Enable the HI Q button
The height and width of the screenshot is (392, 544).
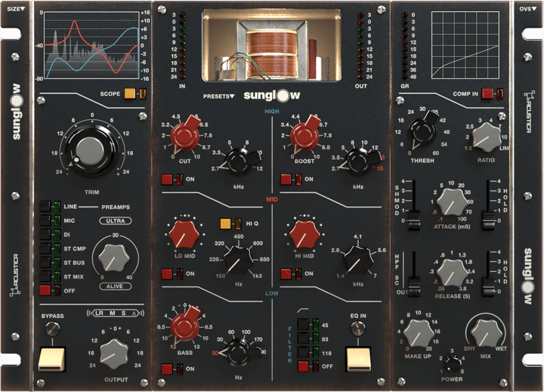226,224
